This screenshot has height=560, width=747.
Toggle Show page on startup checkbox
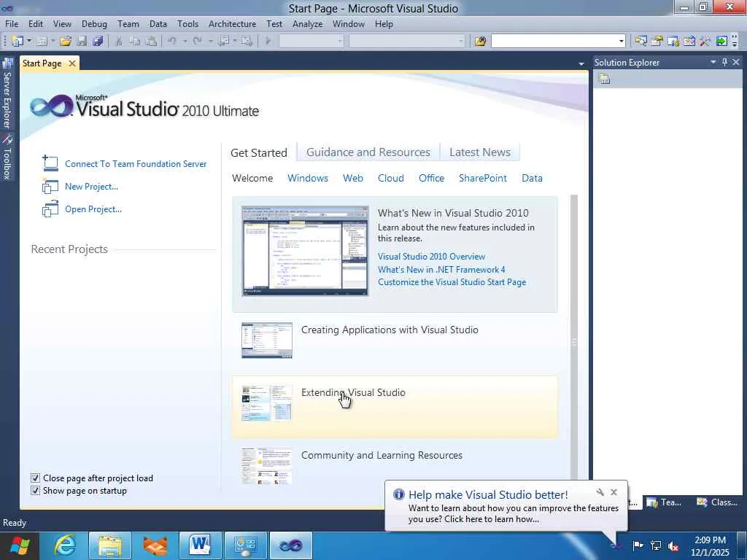click(x=35, y=491)
